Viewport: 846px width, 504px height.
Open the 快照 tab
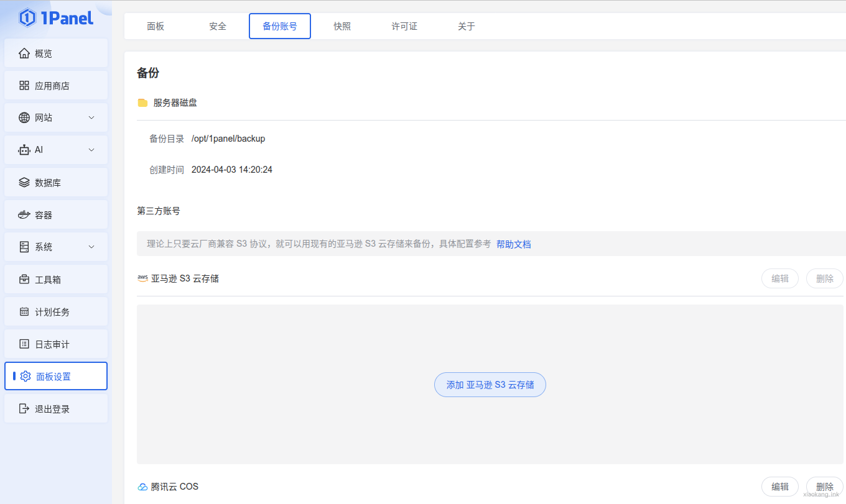(342, 26)
